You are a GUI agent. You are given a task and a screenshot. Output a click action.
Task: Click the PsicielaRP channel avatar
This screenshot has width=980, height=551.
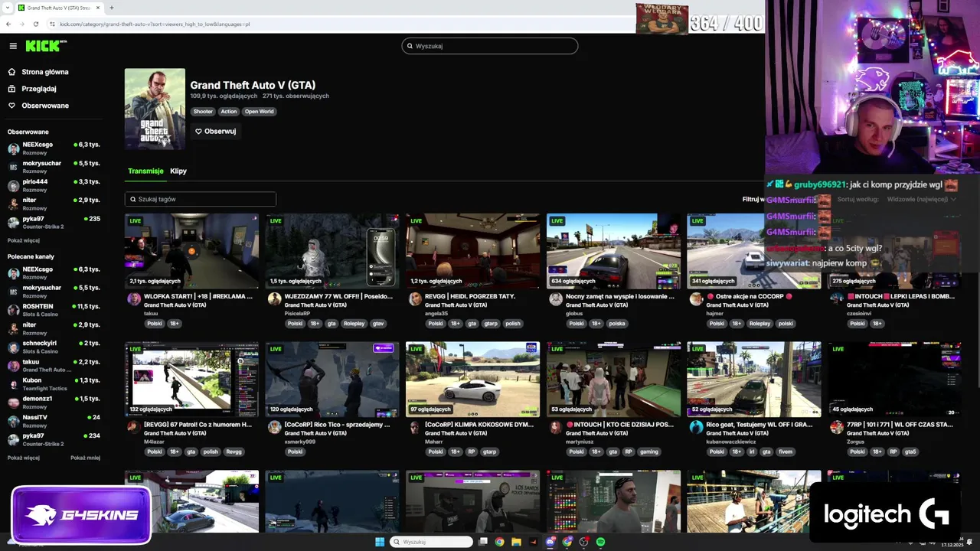274,299
